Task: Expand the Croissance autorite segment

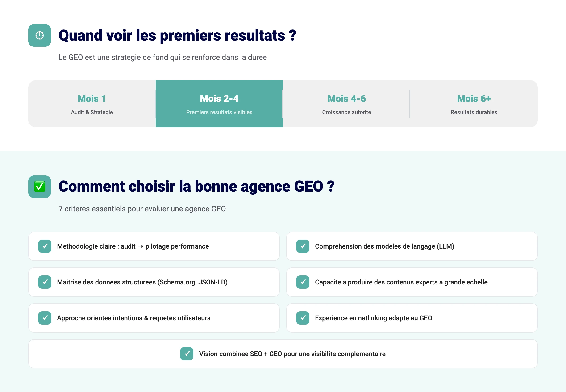Action: point(346,113)
